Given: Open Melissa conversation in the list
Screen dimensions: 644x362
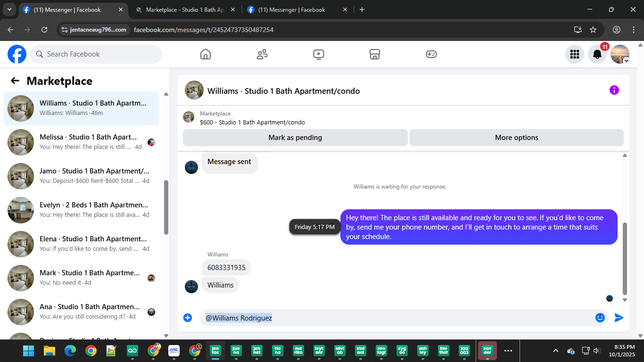Looking at the screenshot, I should click(x=81, y=142).
